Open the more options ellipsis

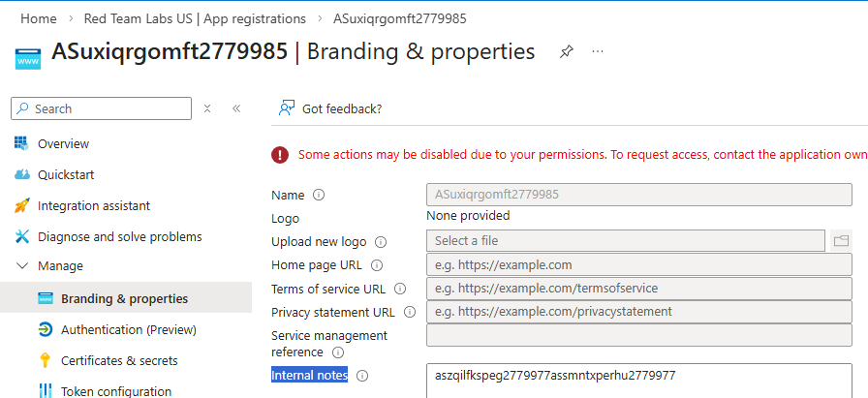(x=598, y=51)
